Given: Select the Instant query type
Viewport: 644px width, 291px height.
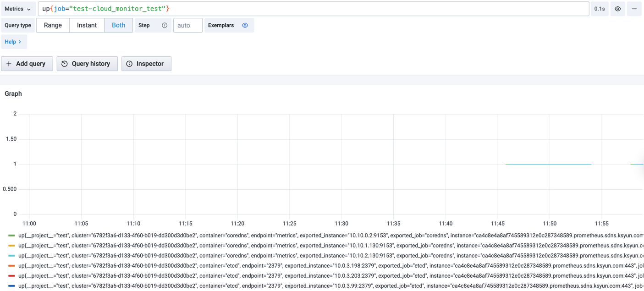Looking at the screenshot, I should (87, 25).
